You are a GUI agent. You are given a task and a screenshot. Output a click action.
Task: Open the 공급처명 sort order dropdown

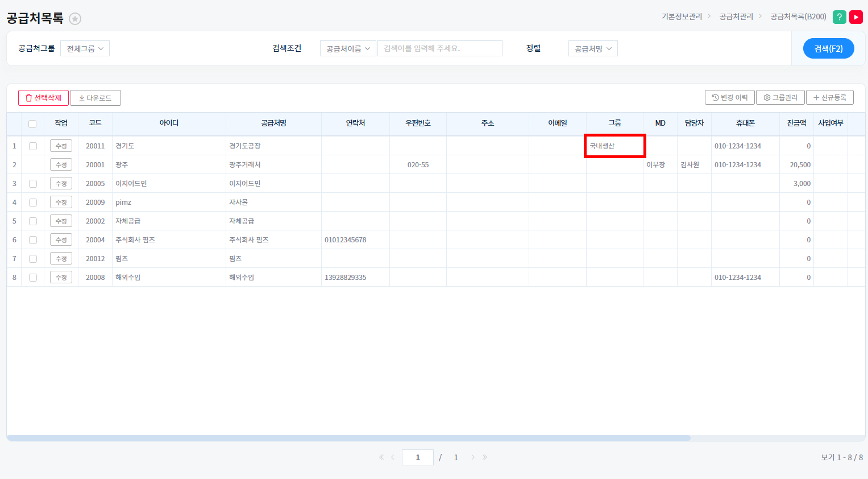pyautogui.click(x=592, y=49)
